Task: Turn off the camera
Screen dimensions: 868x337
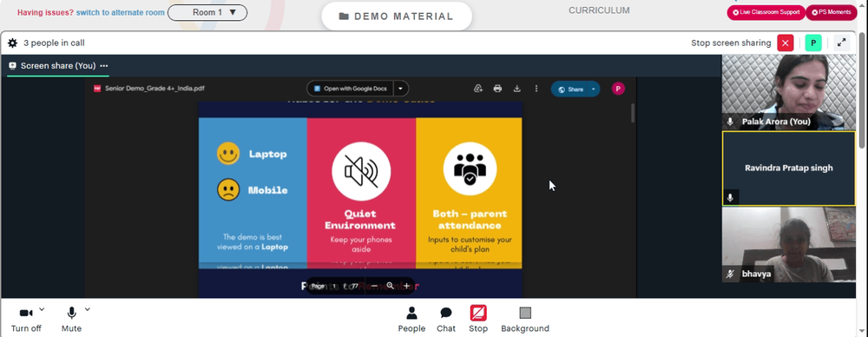Action: click(26, 320)
